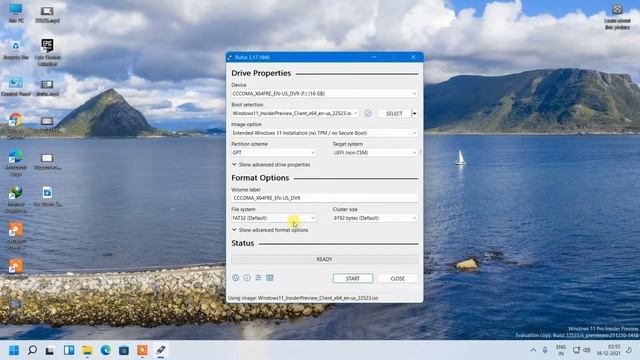
Task: Show the Rufus log icon
Action: [270, 278]
